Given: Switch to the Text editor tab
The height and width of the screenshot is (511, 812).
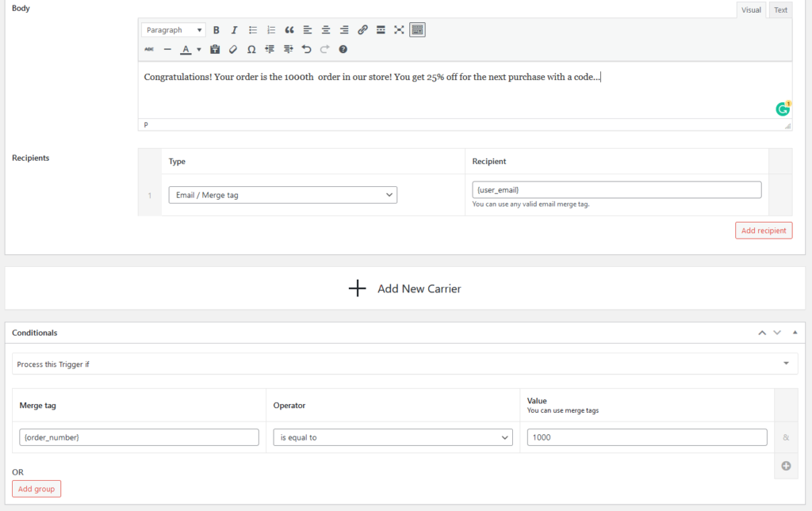Looking at the screenshot, I should (x=780, y=10).
